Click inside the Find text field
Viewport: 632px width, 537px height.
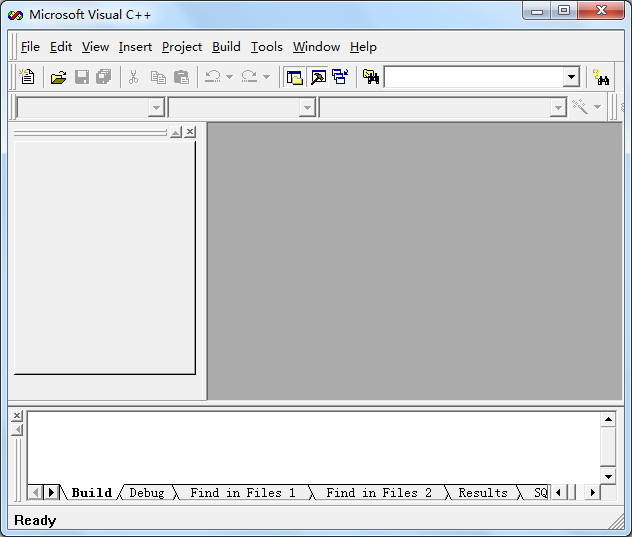(474, 77)
